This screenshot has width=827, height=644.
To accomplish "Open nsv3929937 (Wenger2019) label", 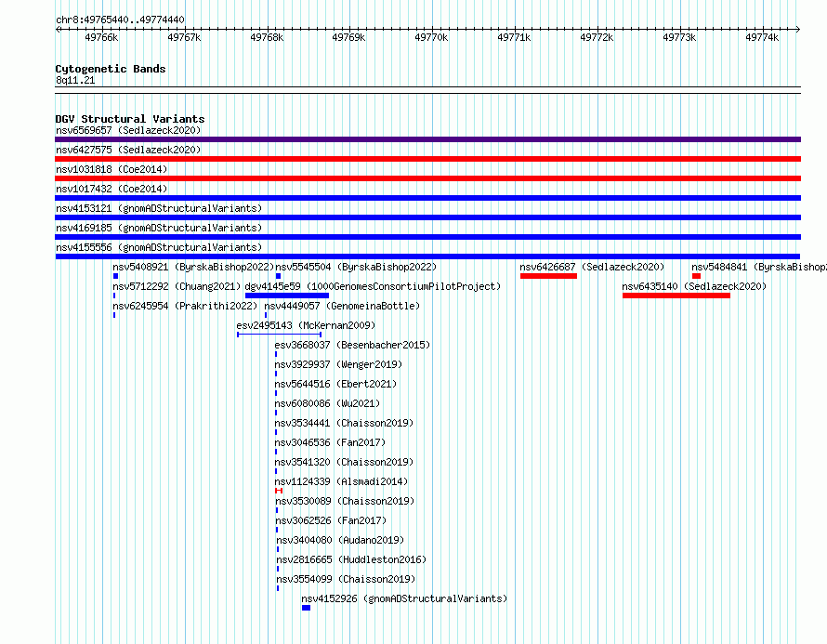I will pos(338,364).
